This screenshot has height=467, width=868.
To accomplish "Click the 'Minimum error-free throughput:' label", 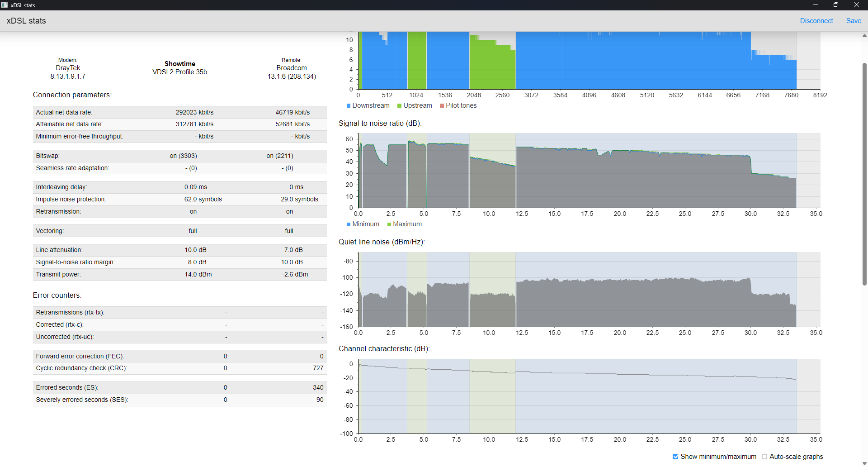I will click(80, 136).
